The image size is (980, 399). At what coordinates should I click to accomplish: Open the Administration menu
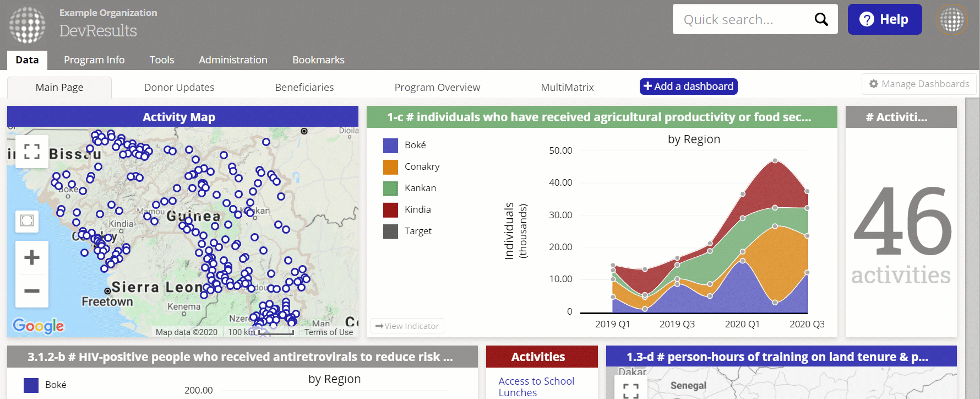[x=233, y=60]
